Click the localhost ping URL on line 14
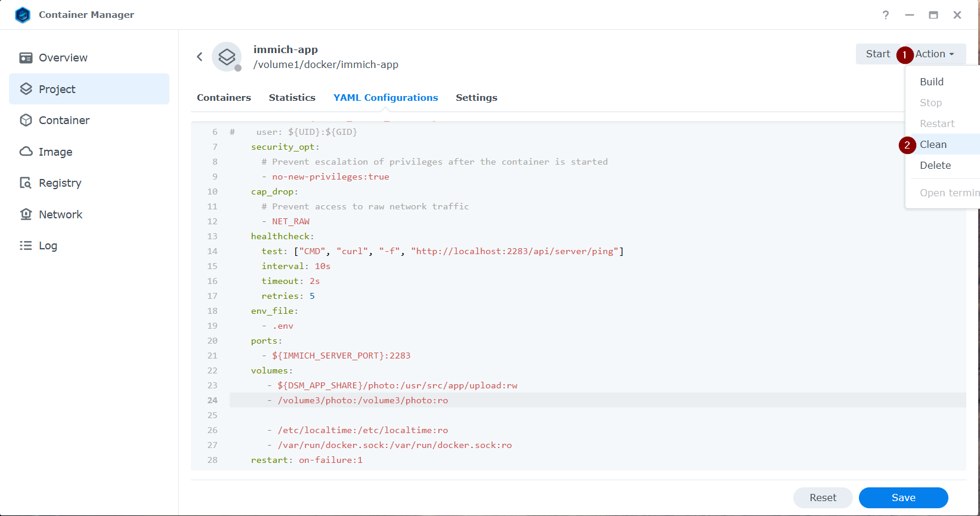The image size is (980, 516). (515, 251)
